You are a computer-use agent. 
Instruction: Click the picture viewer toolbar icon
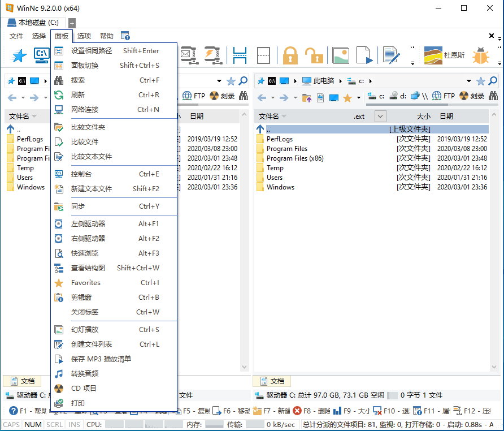[341, 55]
